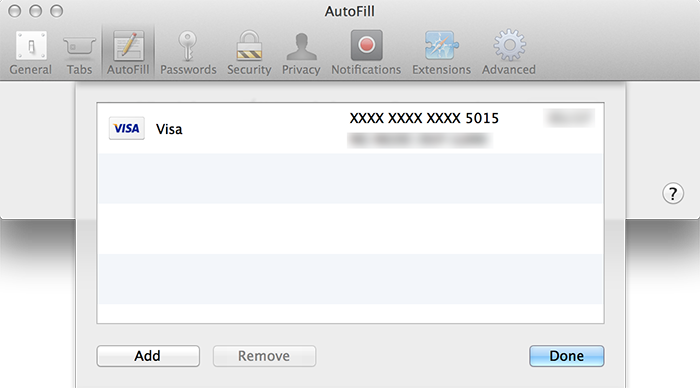Confirm with the Done button
The width and height of the screenshot is (700, 388).
tap(567, 356)
